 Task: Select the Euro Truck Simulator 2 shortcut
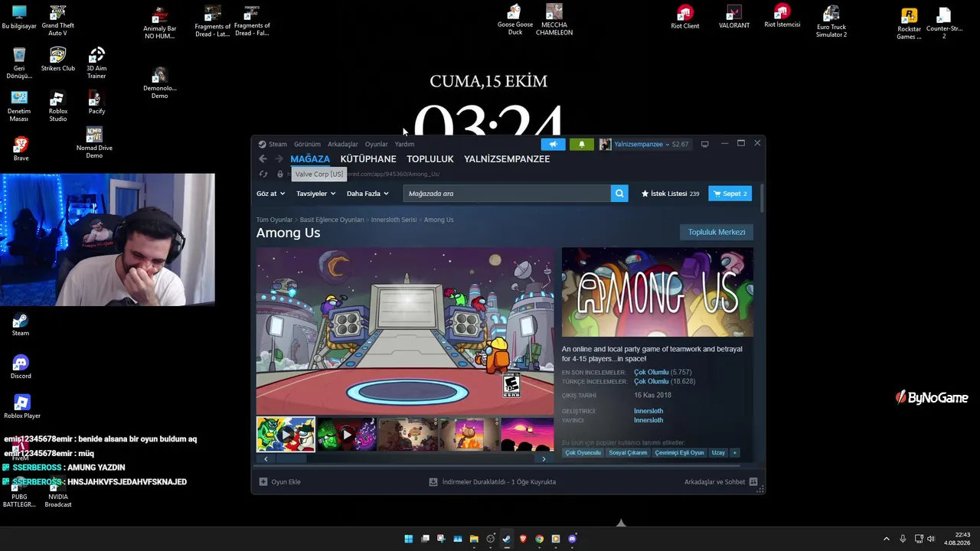[x=831, y=21]
